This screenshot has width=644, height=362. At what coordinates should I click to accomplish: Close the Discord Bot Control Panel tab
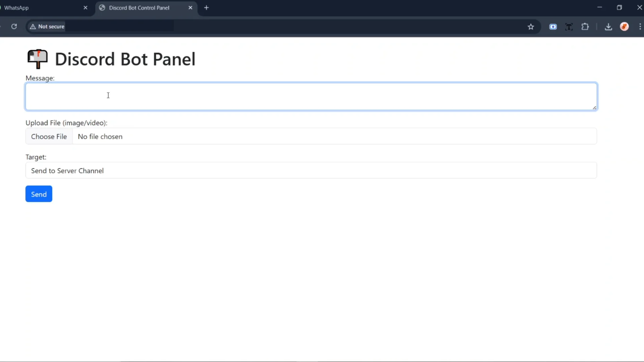point(190,8)
